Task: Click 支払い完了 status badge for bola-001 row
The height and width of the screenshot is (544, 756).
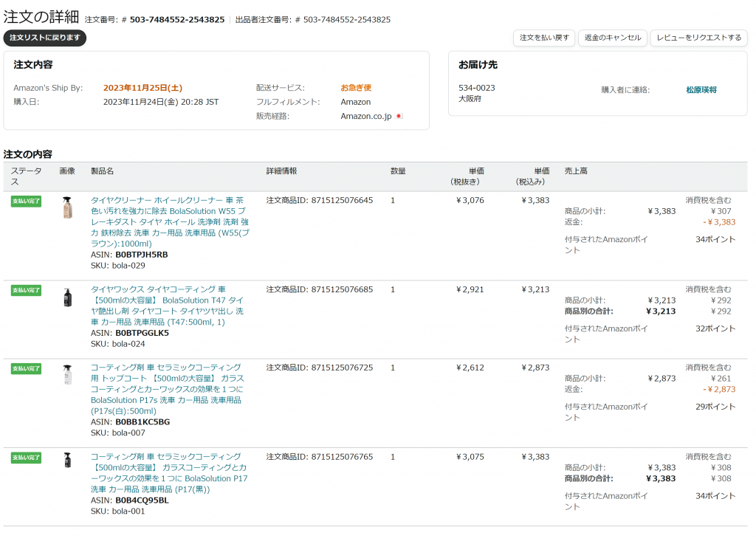Action: [26, 458]
